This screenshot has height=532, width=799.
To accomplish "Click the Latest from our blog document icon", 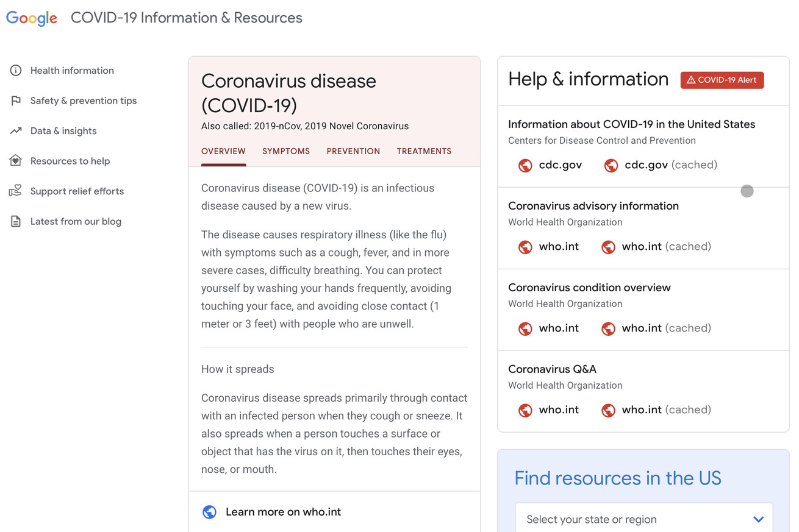I will (x=16, y=221).
